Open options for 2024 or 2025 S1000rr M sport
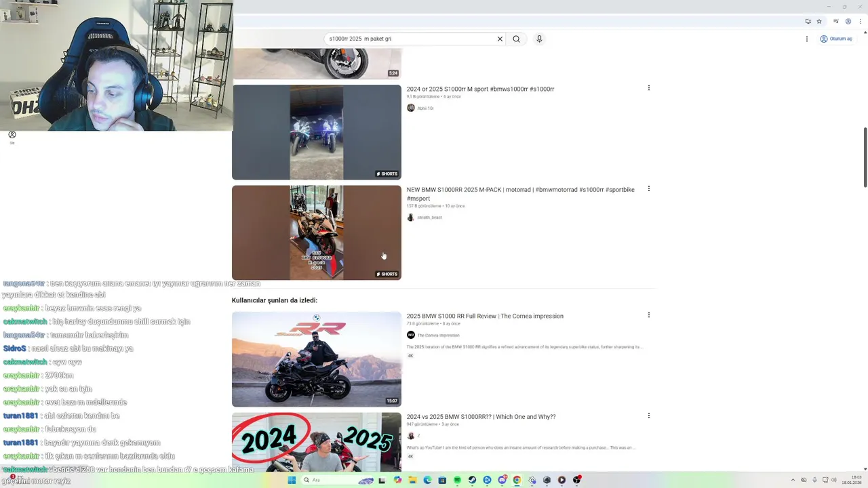 coord(649,88)
